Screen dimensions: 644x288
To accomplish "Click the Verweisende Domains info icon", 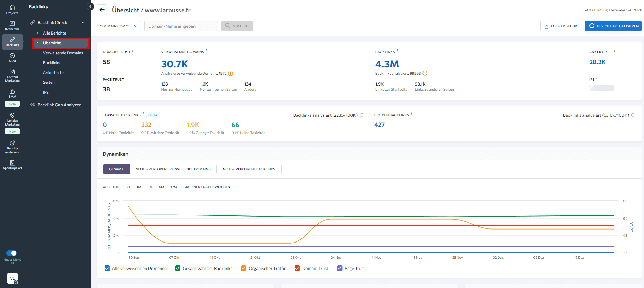I will click(206, 51).
